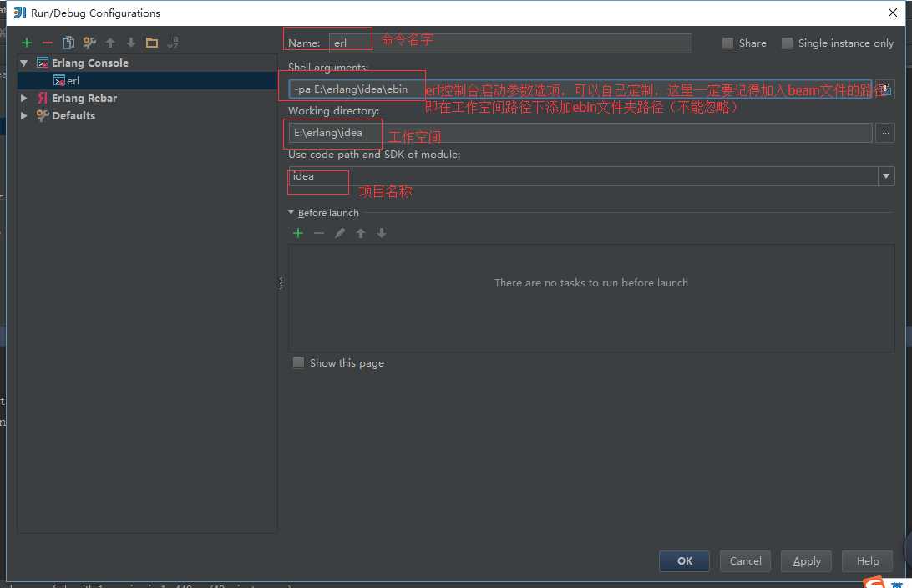Select the erl configuration in the tree
The width and height of the screenshot is (912, 588).
coord(147,80)
